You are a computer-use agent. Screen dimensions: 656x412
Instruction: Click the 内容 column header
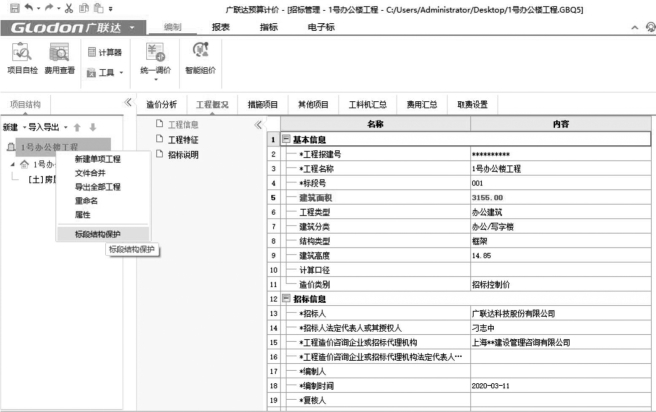(561, 124)
